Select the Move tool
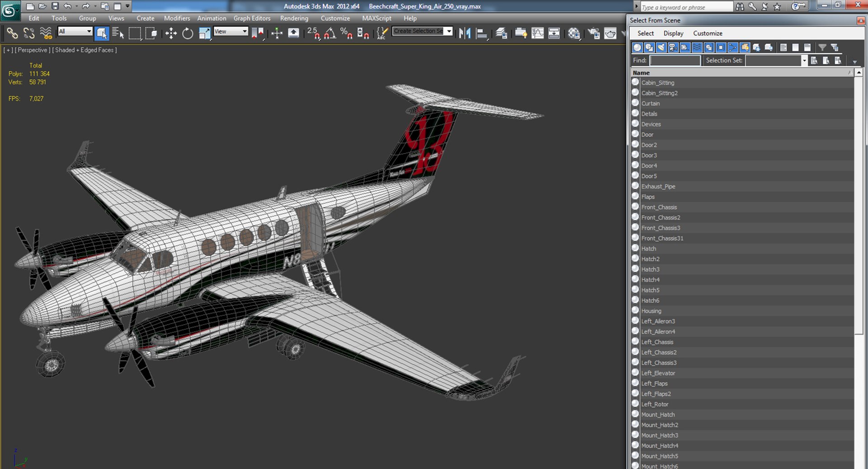The image size is (868, 469). pos(171,33)
